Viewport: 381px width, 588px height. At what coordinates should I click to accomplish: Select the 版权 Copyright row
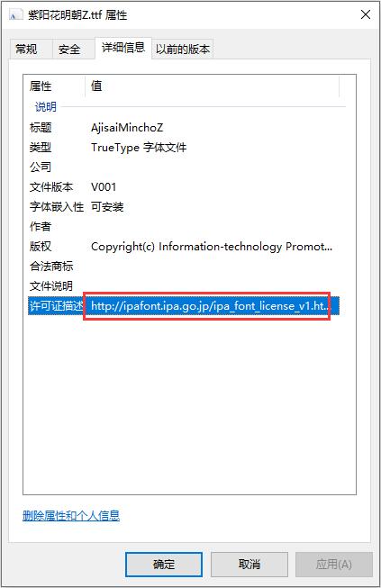coord(184,247)
